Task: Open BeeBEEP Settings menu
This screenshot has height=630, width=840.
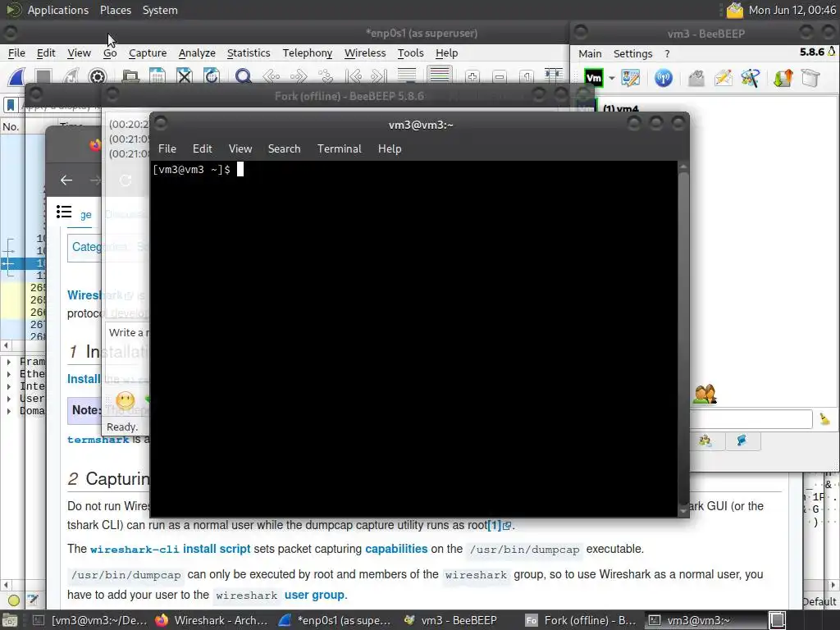Action: click(632, 53)
